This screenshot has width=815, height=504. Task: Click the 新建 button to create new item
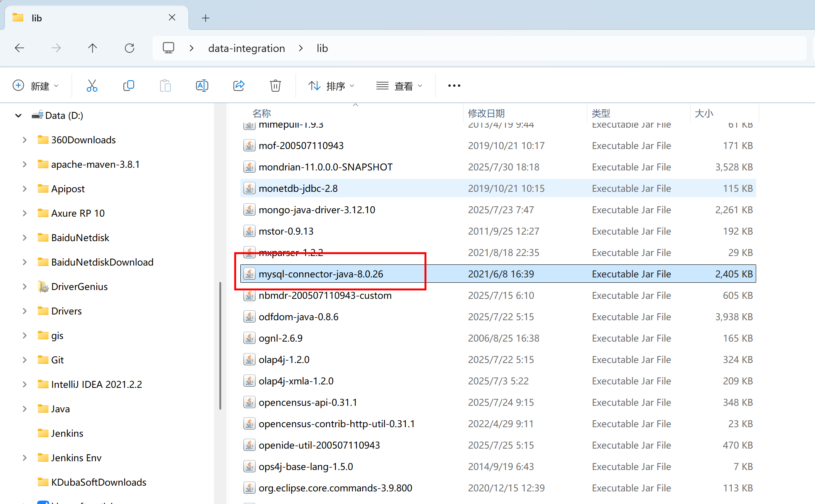pyautogui.click(x=36, y=85)
